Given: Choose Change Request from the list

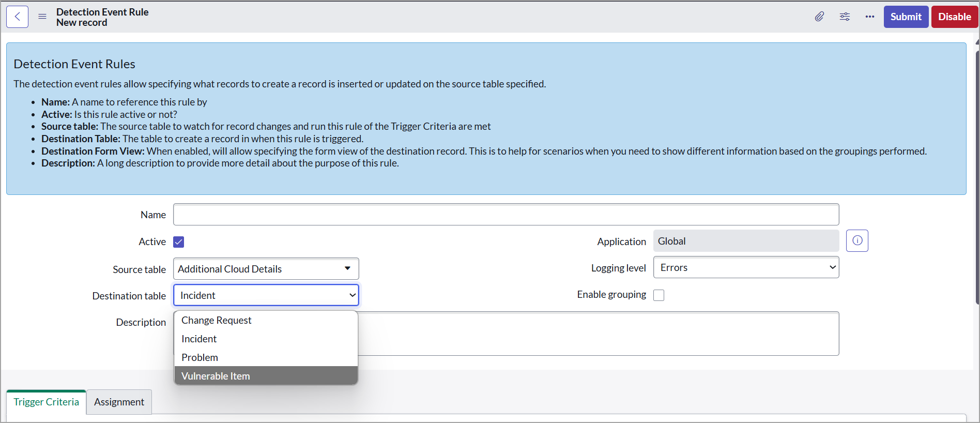Looking at the screenshot, I should pyautogui.click(x=266, y=321).
